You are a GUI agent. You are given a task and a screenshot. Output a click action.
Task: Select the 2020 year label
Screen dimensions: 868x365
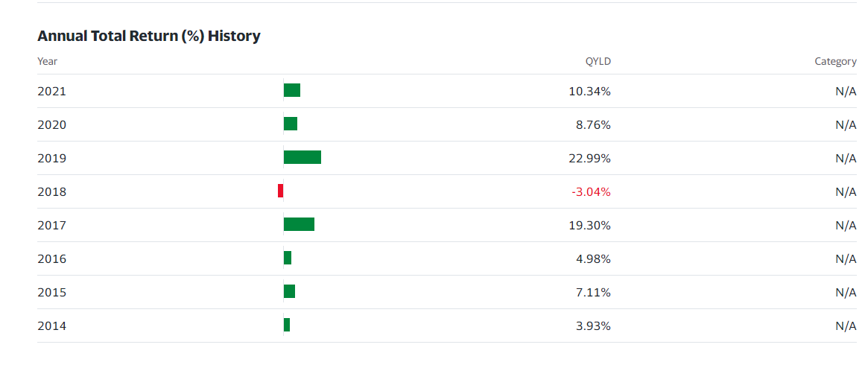pos(51,124)
